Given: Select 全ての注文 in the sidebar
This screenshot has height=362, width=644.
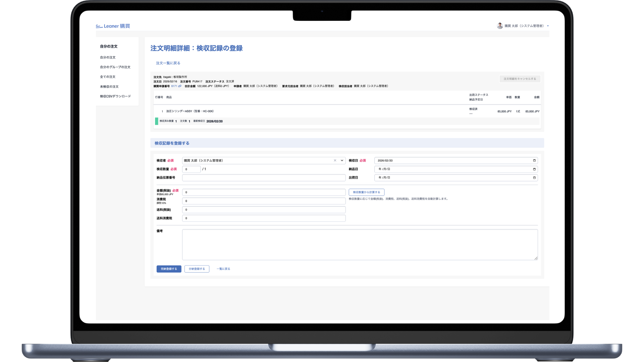Looking at the screenshot, I should tap(108, 76).
